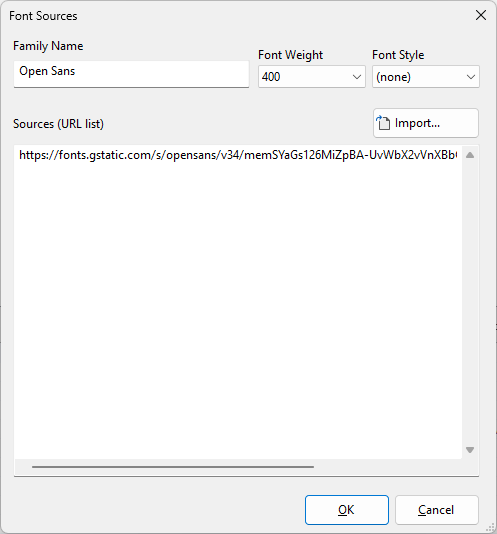497x534 pixels.
Task: Click the Import page icon
Action: 383,123
